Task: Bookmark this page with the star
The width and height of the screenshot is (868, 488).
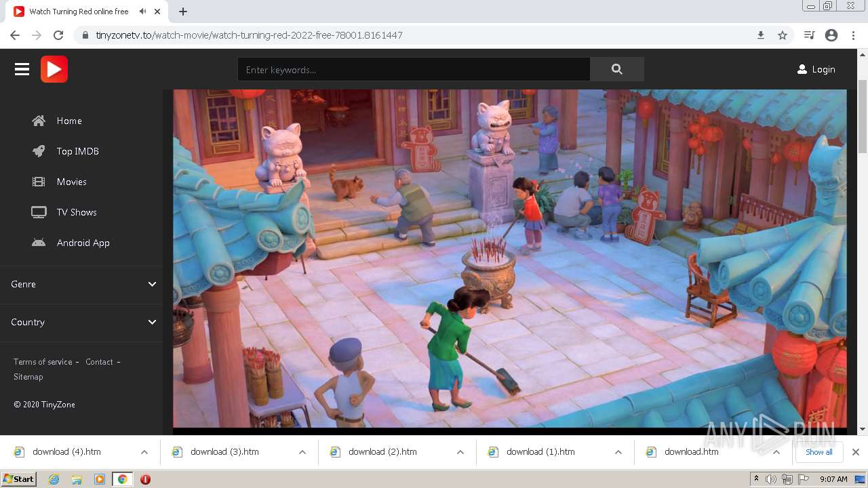Action: [783, 35]
